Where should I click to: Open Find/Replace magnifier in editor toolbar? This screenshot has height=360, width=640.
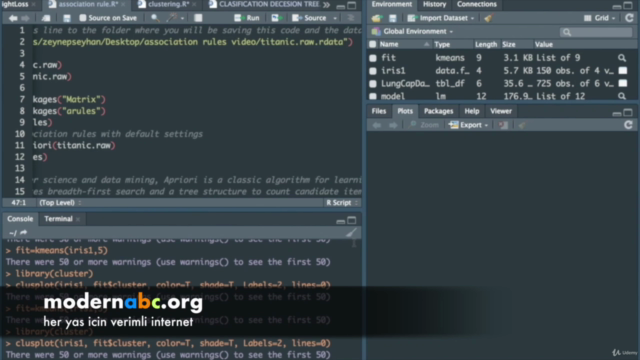coord(155,18)
